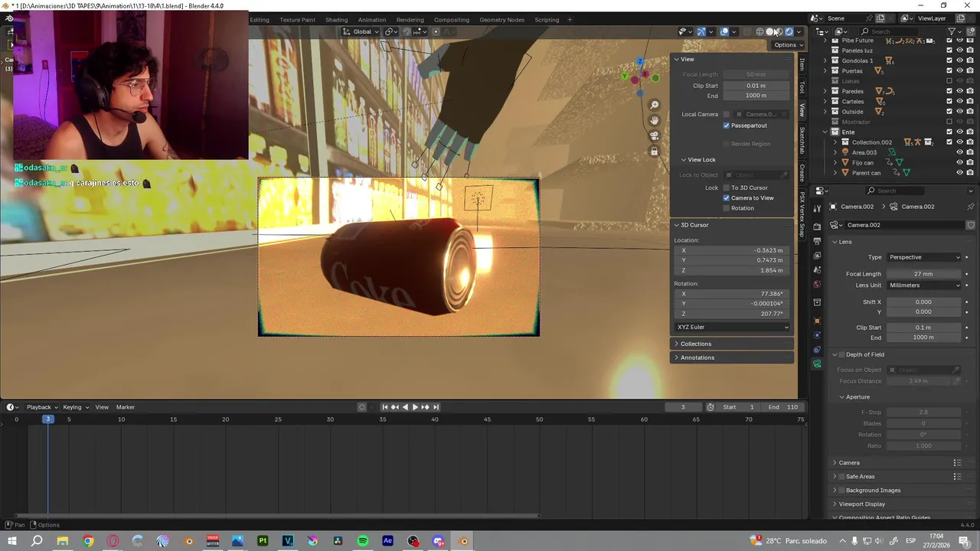Enable Depth of Field checkbox

point(841,354)
